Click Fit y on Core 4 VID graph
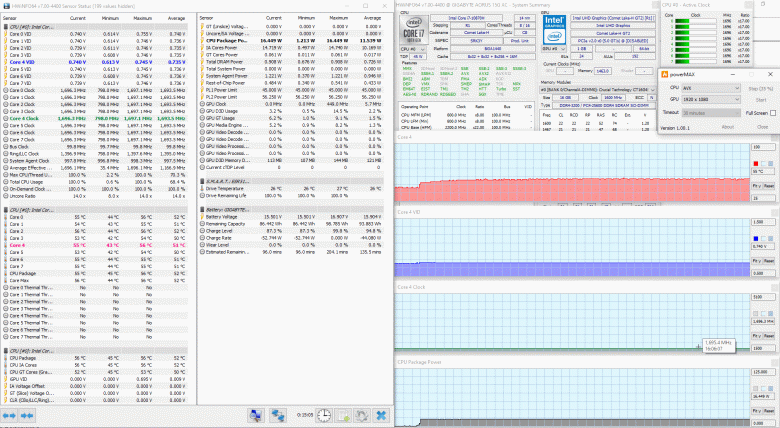Image resolution: width=780 pixels, height=428 pixels. [757, 259]
